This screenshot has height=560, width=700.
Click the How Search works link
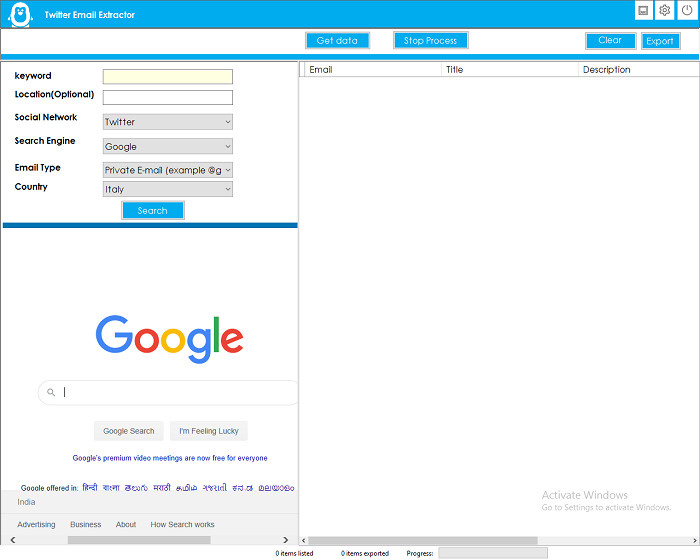182,524
